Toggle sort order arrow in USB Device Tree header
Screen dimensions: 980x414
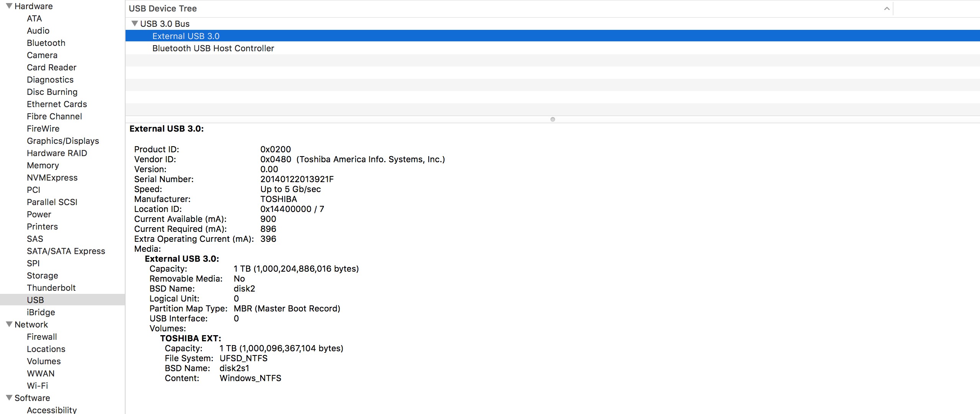coord(887,8)
